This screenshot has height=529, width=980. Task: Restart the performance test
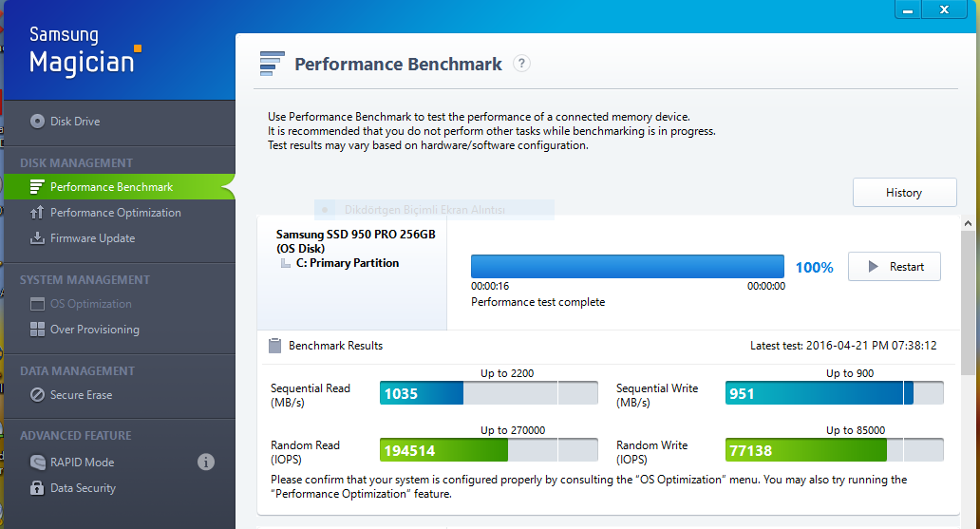[894, 266]
